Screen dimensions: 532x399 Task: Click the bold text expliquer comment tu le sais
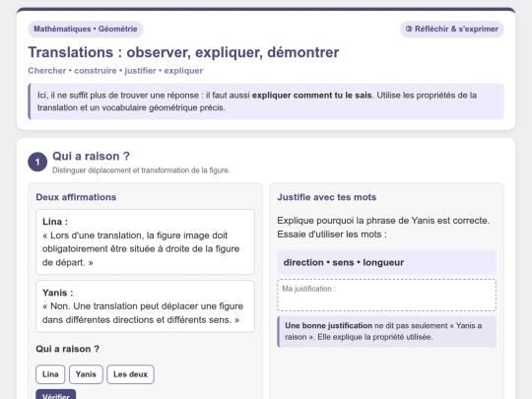click(311, 96)
